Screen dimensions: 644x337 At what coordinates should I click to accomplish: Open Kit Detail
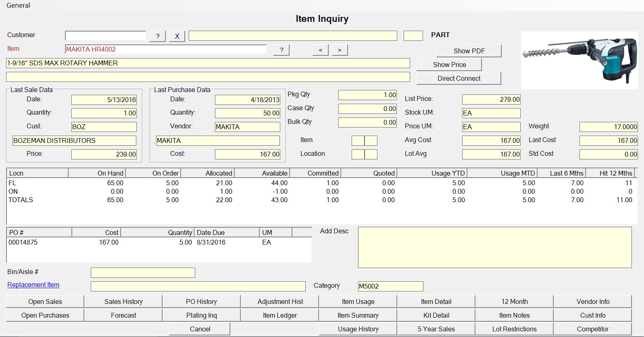[436, 315]
